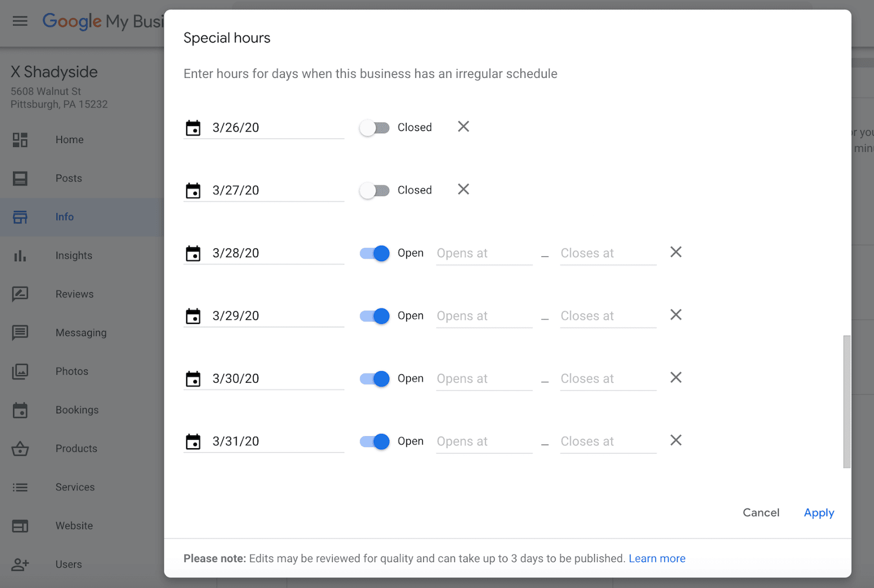The height and width of the screenshot is (588, 874).
Task: Apply the special hours changes
Action: [x=819, y=513]
